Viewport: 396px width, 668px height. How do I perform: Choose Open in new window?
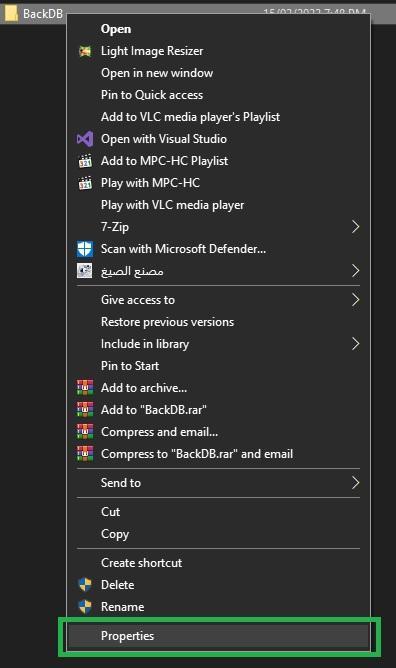click(218, 73)
